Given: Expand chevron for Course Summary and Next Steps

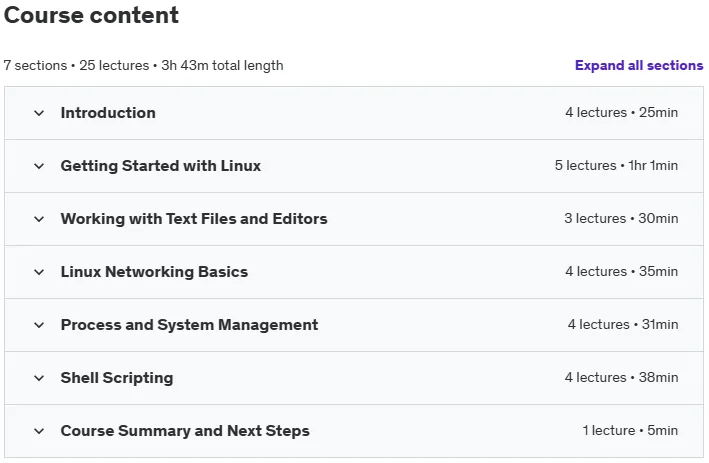Looking at the screenshot, I should 39,431.
